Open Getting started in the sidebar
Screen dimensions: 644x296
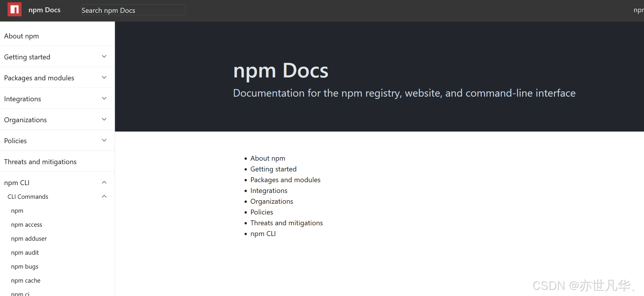pos(27,57)
